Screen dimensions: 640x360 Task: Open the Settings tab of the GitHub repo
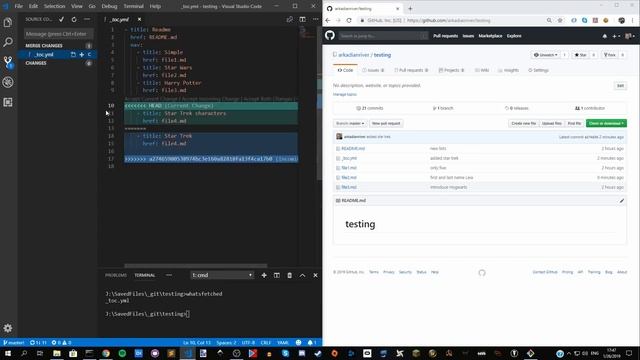538,70
